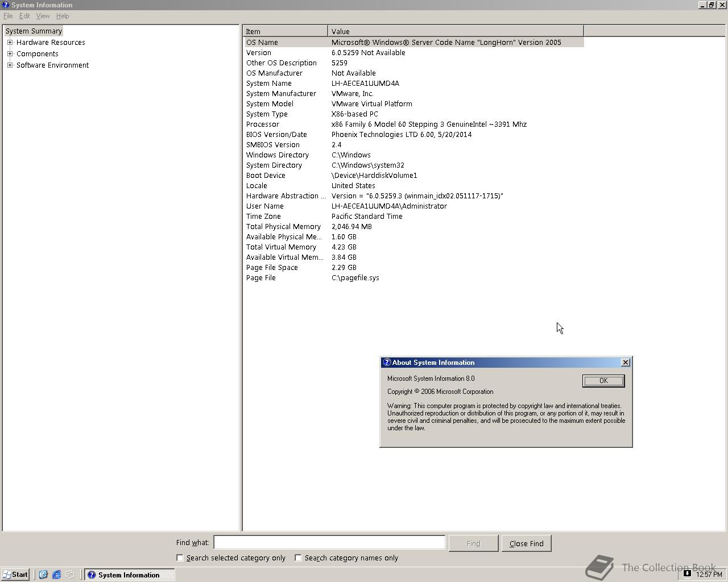Click the Item column header
This screenshot has width=728, height=582.
[x=286, y=31]
